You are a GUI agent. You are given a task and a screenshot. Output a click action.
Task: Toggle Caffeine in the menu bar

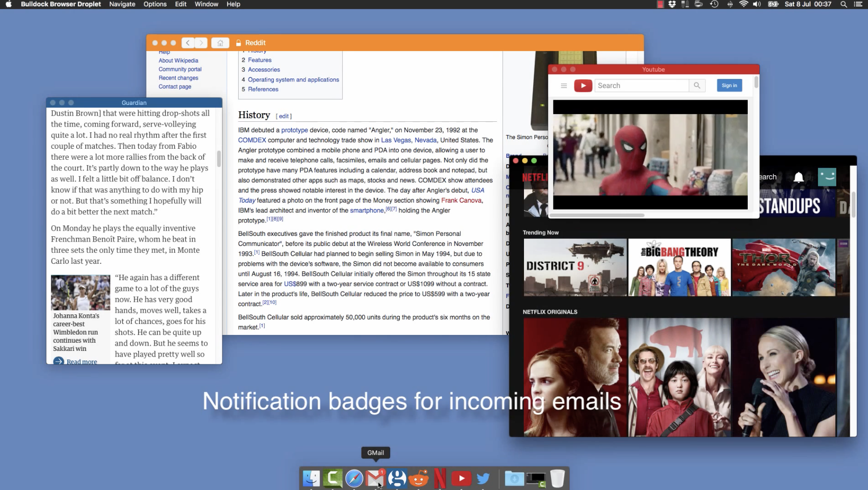pyautogui.click(x=699, y=4)
